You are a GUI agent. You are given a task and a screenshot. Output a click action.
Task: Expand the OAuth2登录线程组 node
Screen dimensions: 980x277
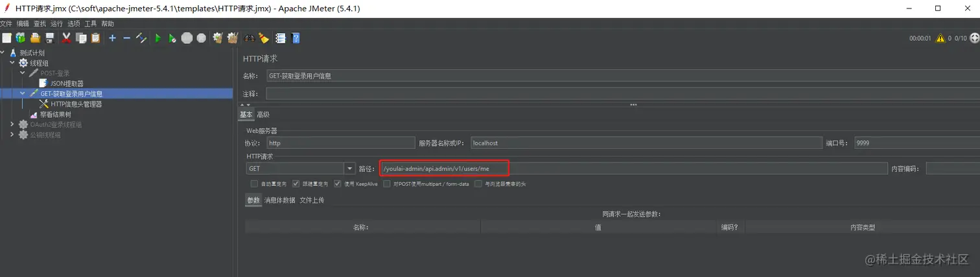click(x=12, y=124)
